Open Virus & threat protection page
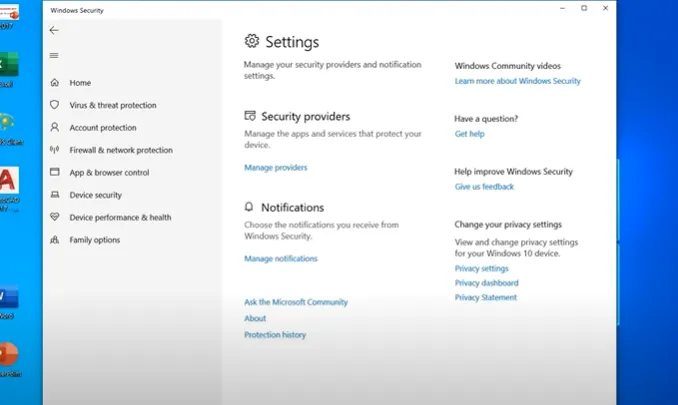 113,105
